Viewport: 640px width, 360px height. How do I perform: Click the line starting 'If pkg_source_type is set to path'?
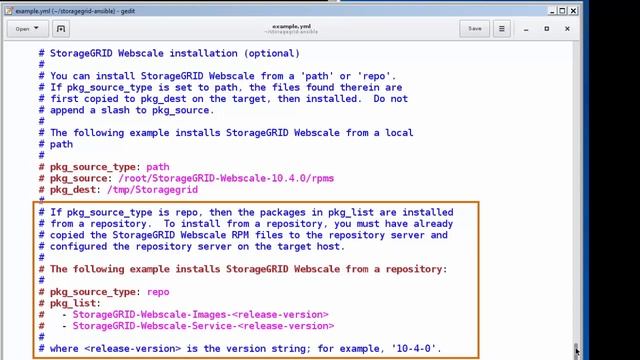pos(220,88)
